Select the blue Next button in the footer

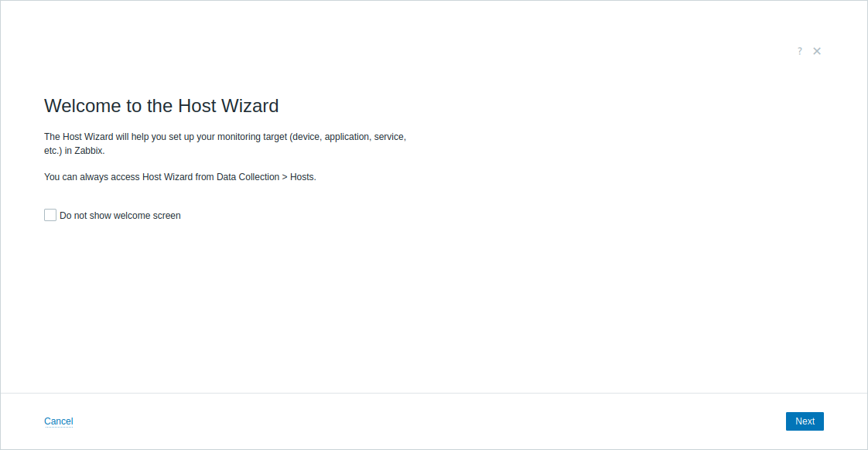[x=805, y=421]
